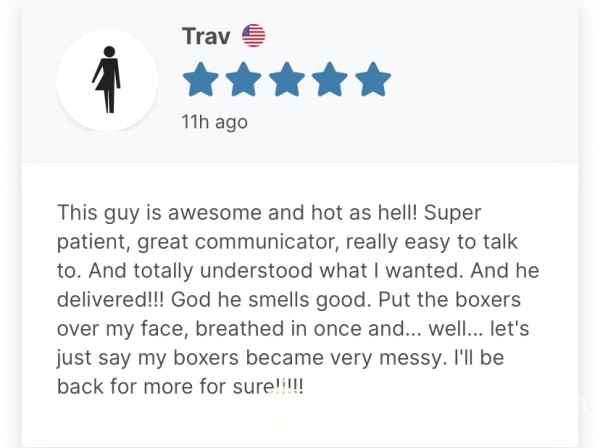
Task: Click the word 'communicator' in the review
Action: tap(267, 242)
